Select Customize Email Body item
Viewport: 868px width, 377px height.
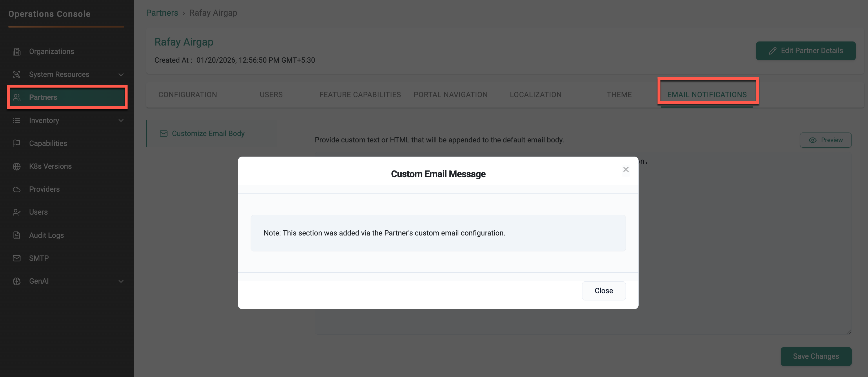[208, 133]
